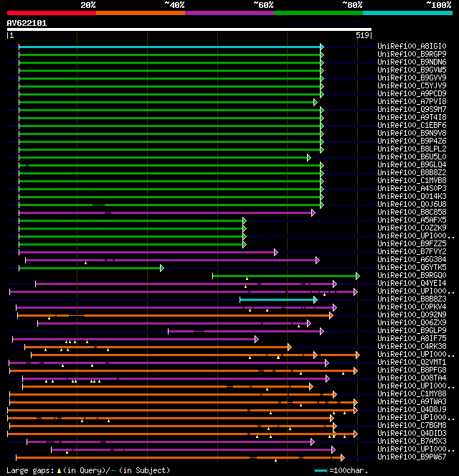The width and height of the screenshot is (459, 476).
Task: Open the UniRef100_A4S0P3 label
Action: [x=412, y=188]
